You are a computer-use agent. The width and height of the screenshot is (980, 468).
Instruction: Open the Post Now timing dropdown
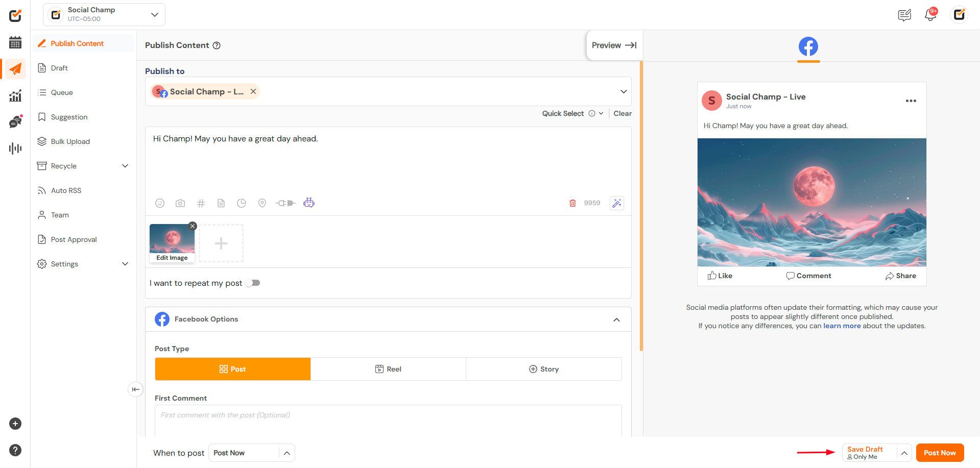pos(252,453)
